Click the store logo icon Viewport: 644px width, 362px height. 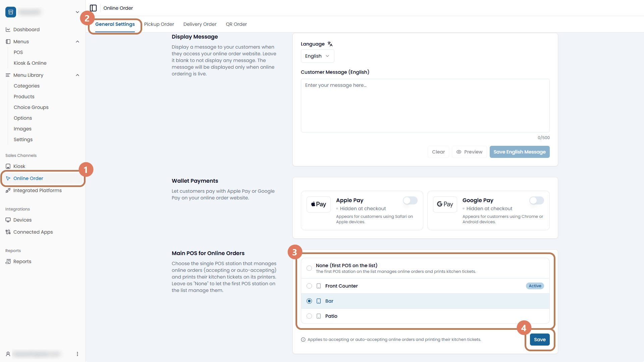click(11, 12)
